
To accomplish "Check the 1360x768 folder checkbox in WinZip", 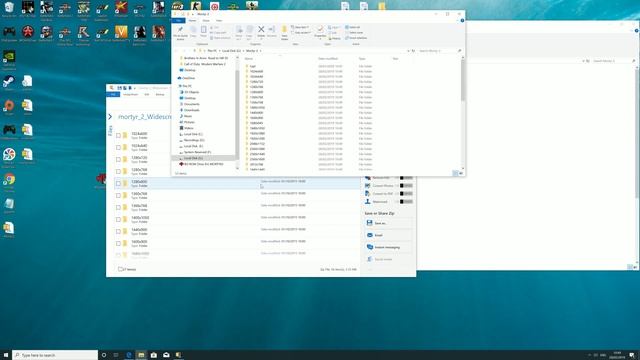I will (x=118, y=196).
